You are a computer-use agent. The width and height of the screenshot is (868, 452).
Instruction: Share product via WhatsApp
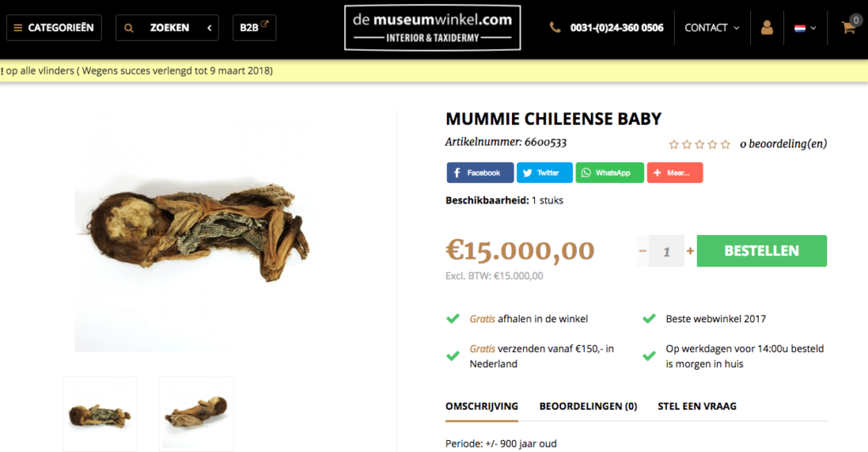(609, 173)
